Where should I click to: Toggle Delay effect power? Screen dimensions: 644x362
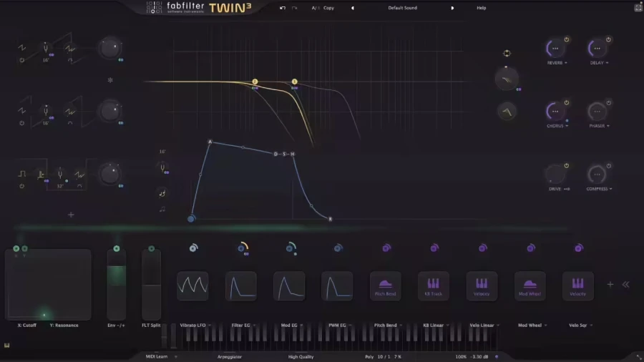[608, 40]
